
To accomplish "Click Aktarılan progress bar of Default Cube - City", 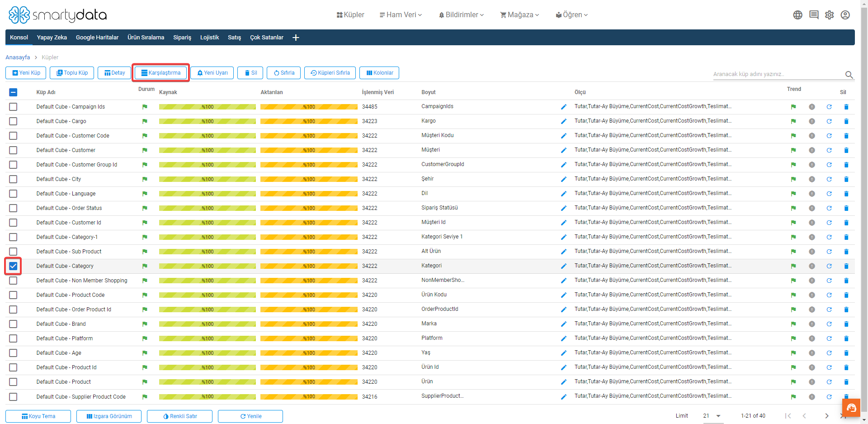I will 309,179.
